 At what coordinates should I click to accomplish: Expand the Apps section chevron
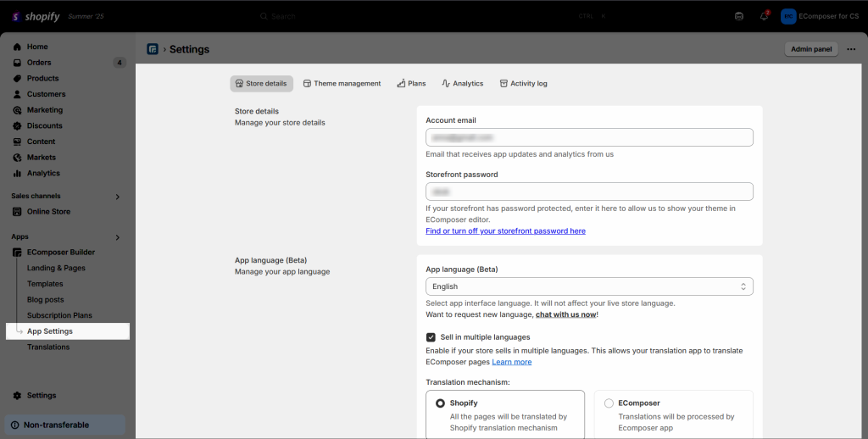(117, 237)
